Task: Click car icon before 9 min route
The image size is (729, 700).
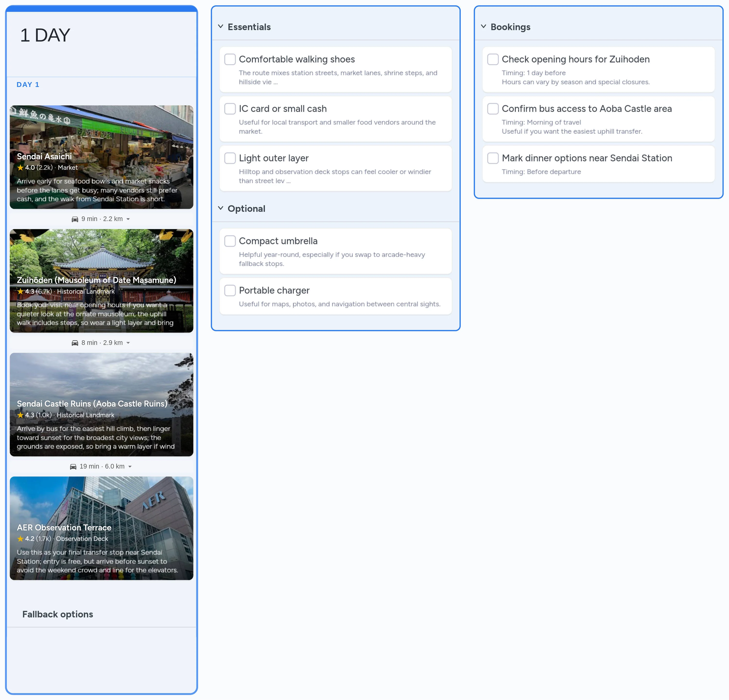Action: [x=75, y=219]
